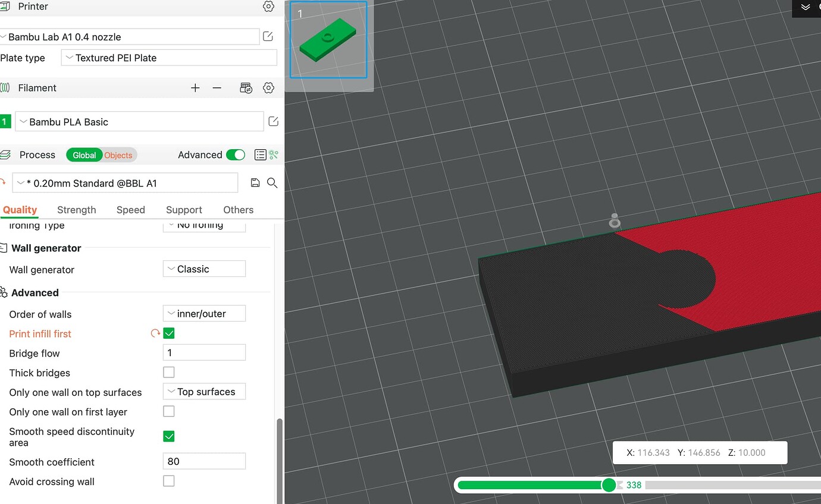Image resolution: width=821 pixels, height=504 pixels.
Task: Open Ironing type No ironing dropdown
Action: [204, 225]
